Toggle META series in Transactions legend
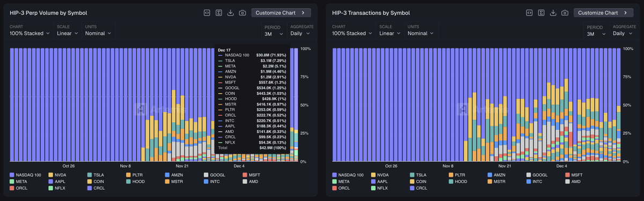Viewport: 644px width, 201px height. coord(341,182)
